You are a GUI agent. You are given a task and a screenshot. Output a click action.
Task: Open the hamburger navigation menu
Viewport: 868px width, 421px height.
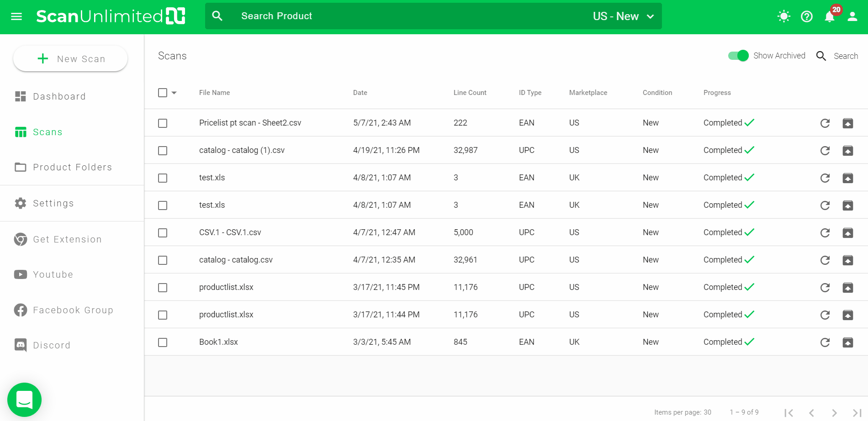point(16,16)
